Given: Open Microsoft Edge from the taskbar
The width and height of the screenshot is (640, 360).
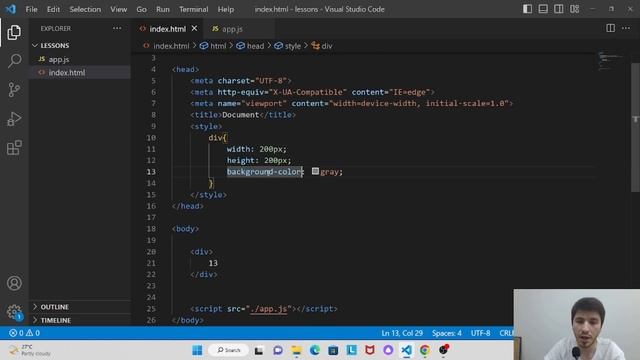Looking at the screenshot, I should pyautogui.click(x=315, y=350).
